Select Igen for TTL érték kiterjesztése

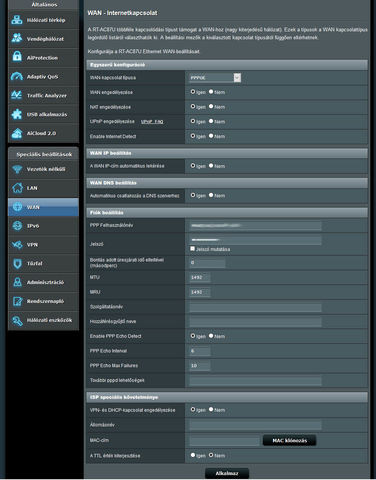pyautogui.click(x=193, y=455)
